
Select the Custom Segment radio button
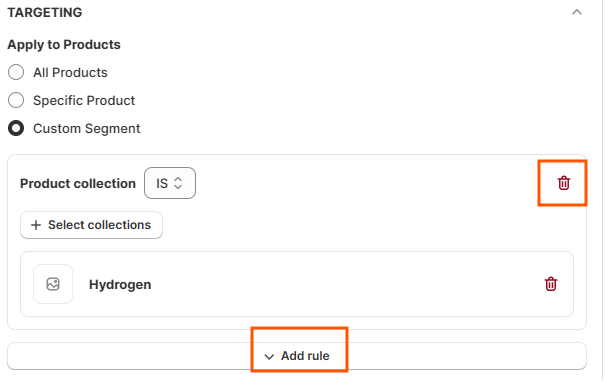click(x=16, y=128)
